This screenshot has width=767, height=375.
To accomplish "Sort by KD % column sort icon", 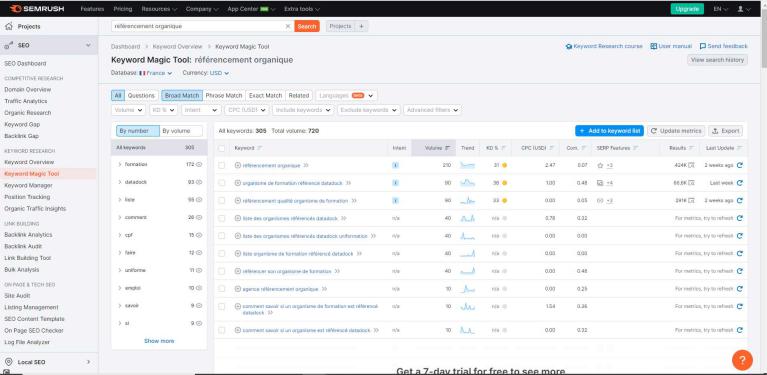I will coord(503,148).
